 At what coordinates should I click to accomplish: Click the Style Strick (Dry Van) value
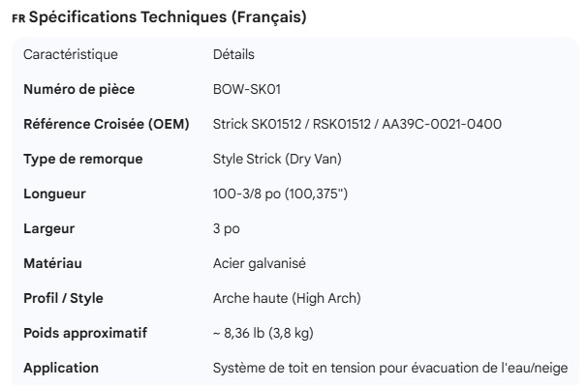(277, 159)
